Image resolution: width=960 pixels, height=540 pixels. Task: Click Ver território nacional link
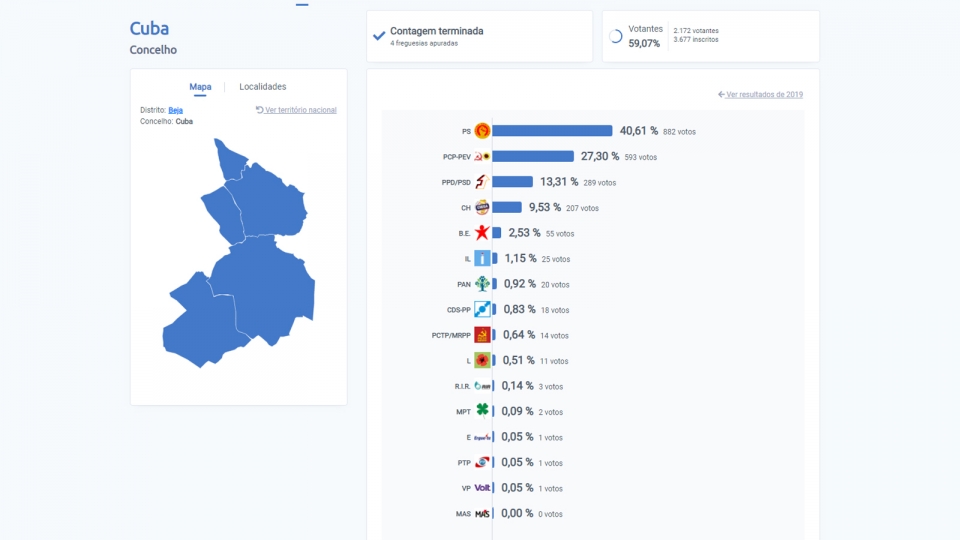[x=296, y=110]
